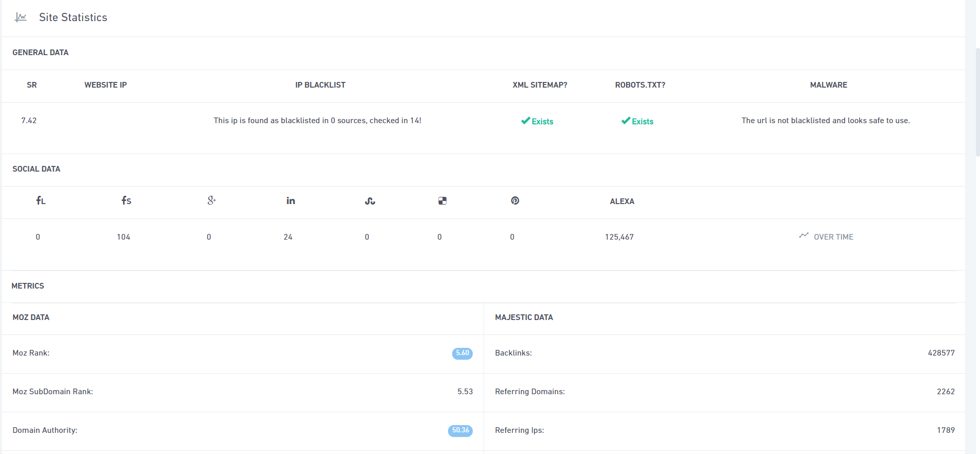Screen dimensions: 980x454
Task: Click the Facebook Shares icon
Action: (126, 200)
